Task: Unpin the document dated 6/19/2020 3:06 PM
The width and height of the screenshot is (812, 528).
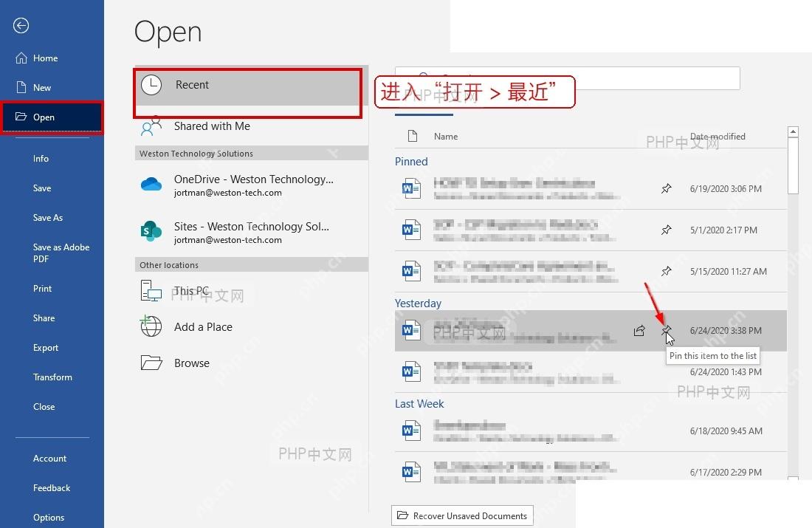Action: point(666,188)
